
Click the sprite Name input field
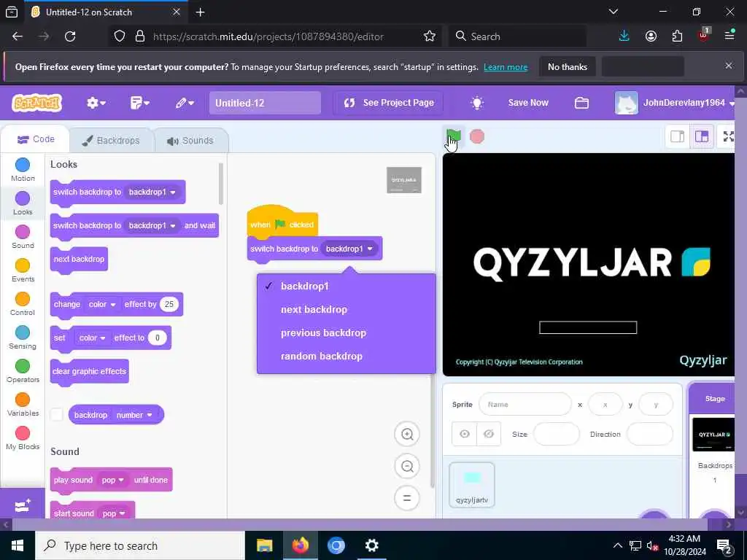click(525, 404)
